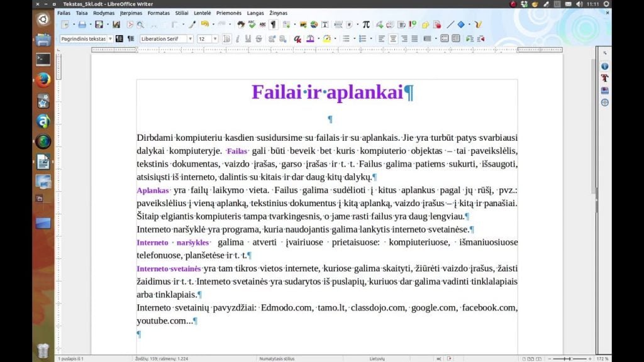
Task: Center paragraph alignment
Action: [x=393, y=39]
